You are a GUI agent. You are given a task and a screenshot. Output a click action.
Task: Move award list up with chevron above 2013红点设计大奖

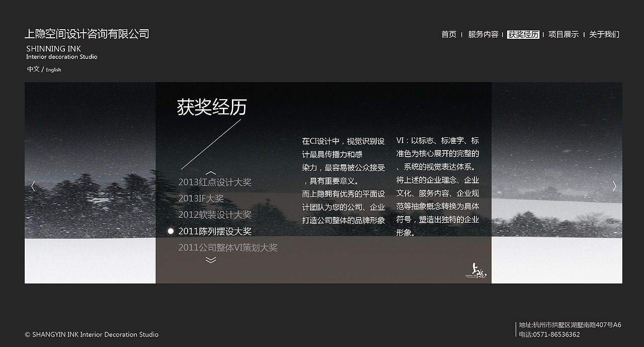tap(211, 173)
